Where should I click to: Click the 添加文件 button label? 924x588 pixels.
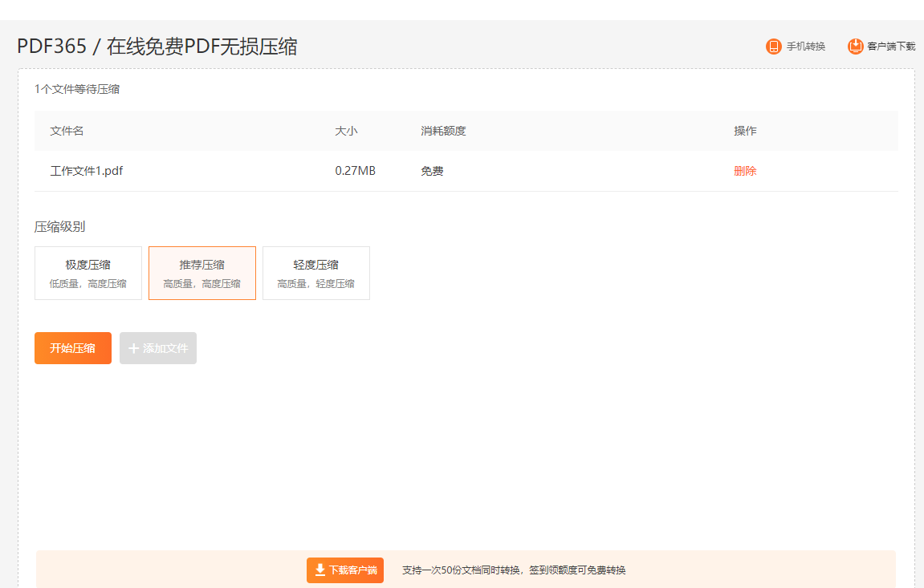165,348
